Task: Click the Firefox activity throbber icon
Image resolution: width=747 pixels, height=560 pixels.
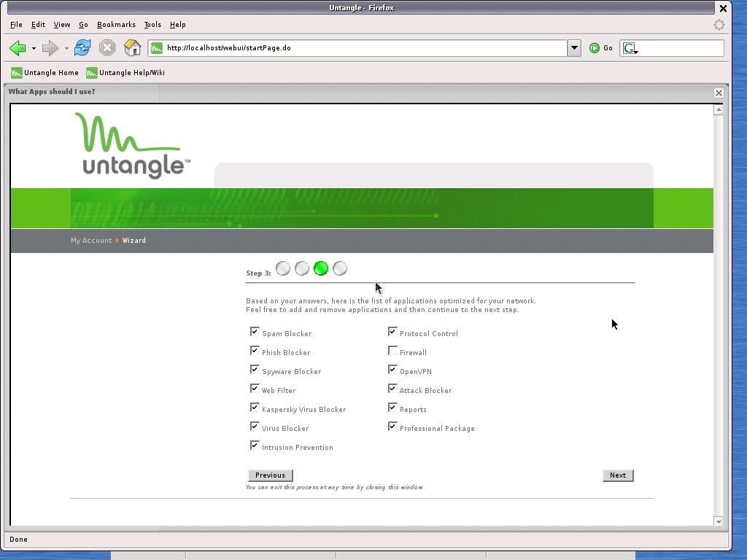Action: click(719, 25)
